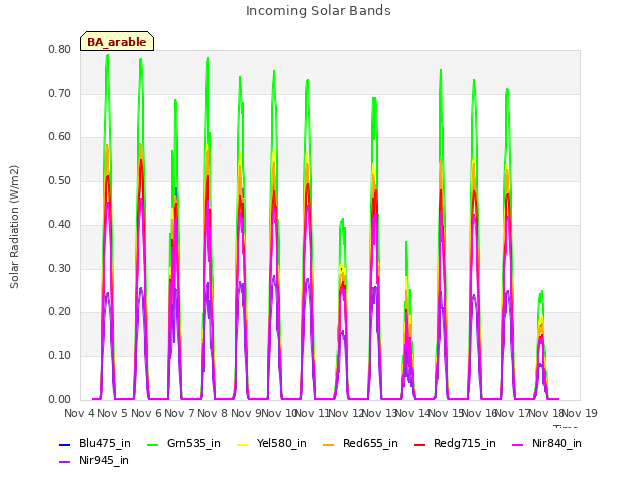640x480 pixels.
Task: Select the Grn535_in legend label
Action: click(x=194, y=443)
